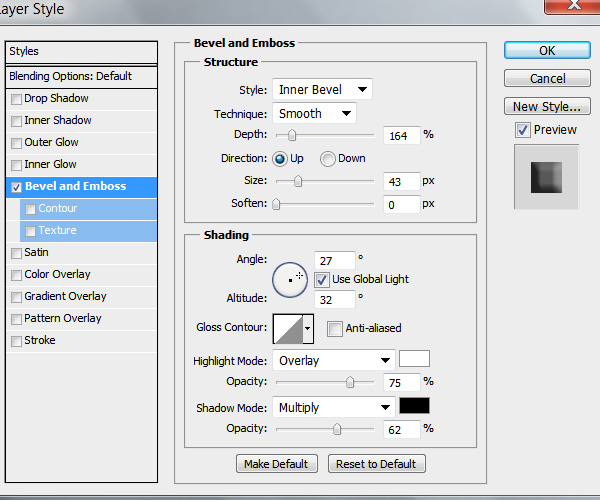Open the Highlight Mode dropdown showing Overlay
The image size is (600, 500).
(x=333, y=360)
